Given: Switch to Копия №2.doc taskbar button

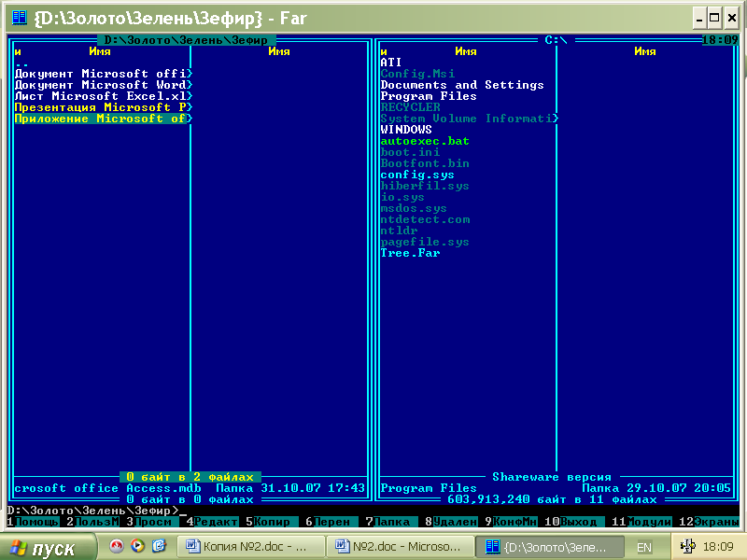Looking at the screenshot, I should (250, 547).
